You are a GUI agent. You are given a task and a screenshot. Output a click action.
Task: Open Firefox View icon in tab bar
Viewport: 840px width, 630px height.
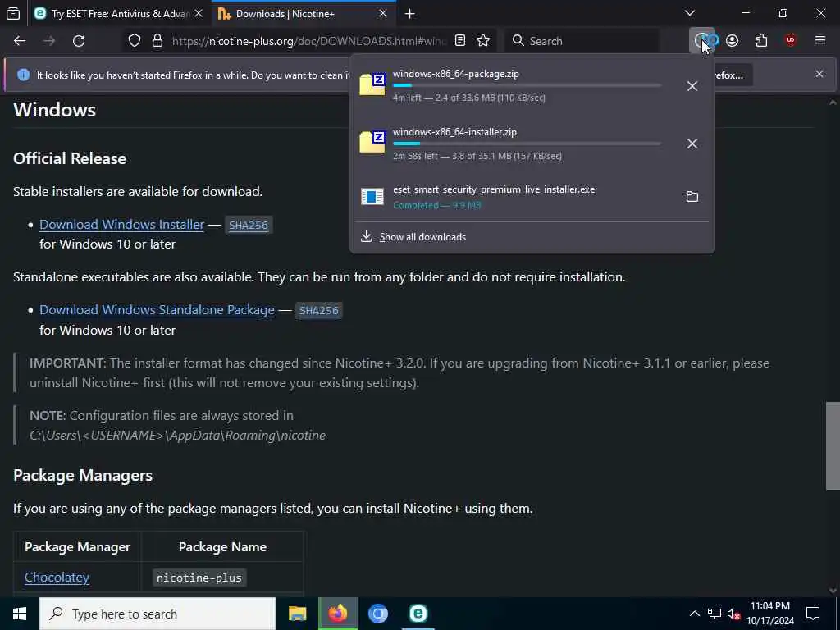tap(13, 13)
